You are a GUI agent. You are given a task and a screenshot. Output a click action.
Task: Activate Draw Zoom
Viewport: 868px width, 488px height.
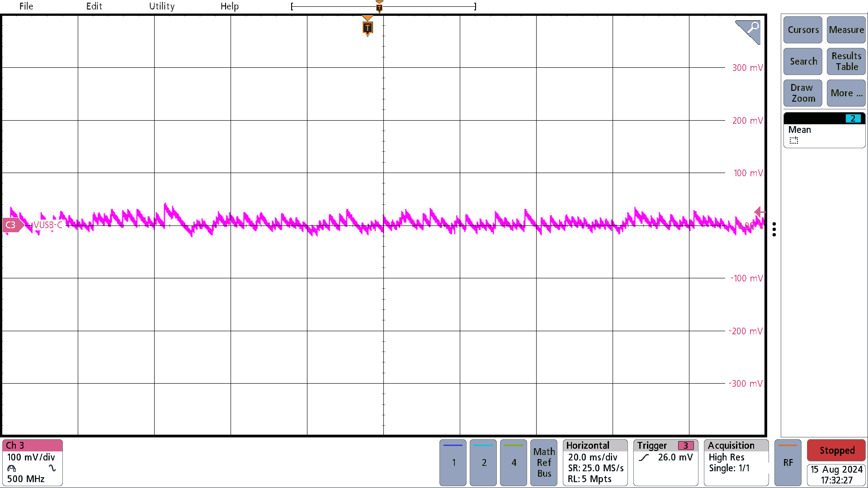(803, 93)
